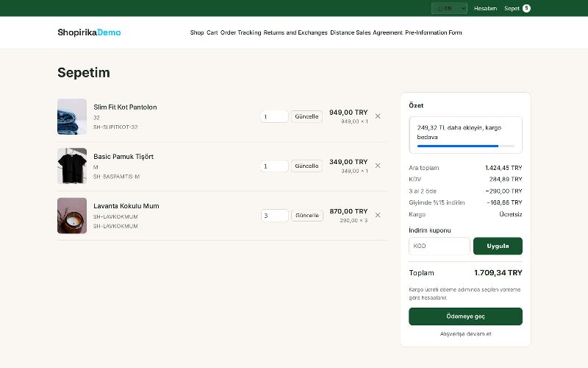Open Returns and Exchanges page
Image resolution: width=588 pixels, height=368 pixels.
click(295, 32)
